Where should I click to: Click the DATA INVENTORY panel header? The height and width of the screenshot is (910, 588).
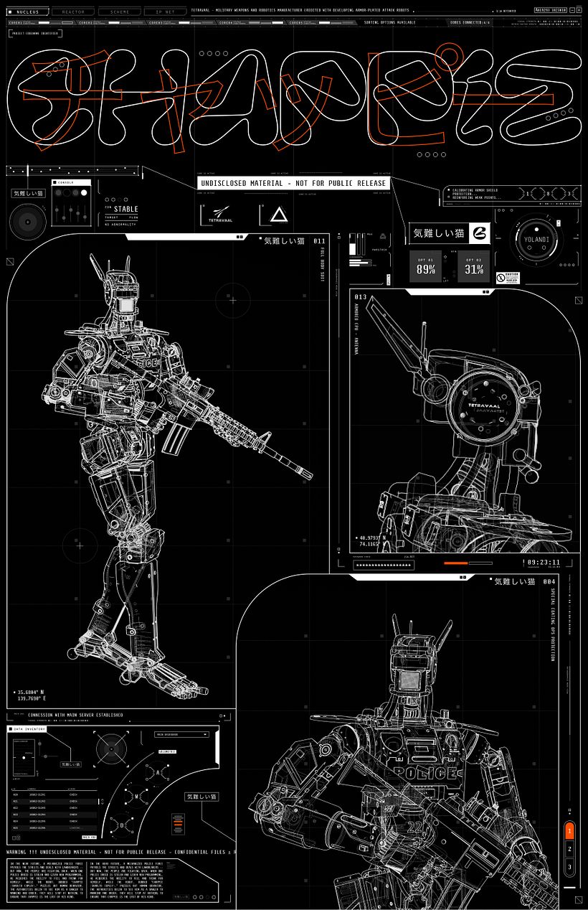click(27, 729)
